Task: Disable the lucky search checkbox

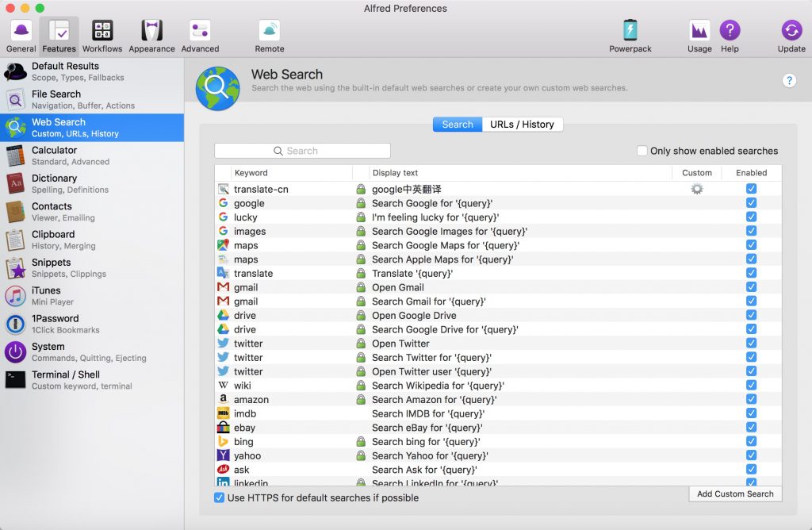Action: pos(752,217)
